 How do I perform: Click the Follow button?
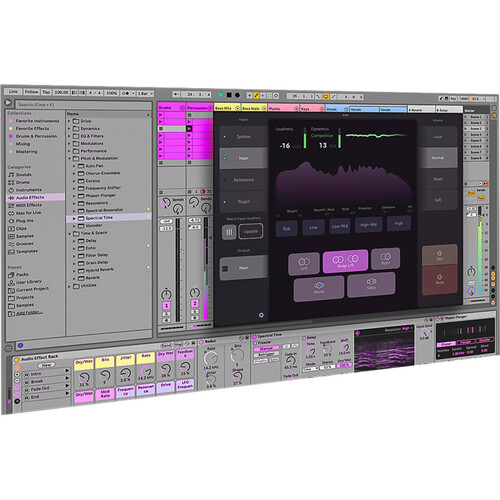click(31, 92)
